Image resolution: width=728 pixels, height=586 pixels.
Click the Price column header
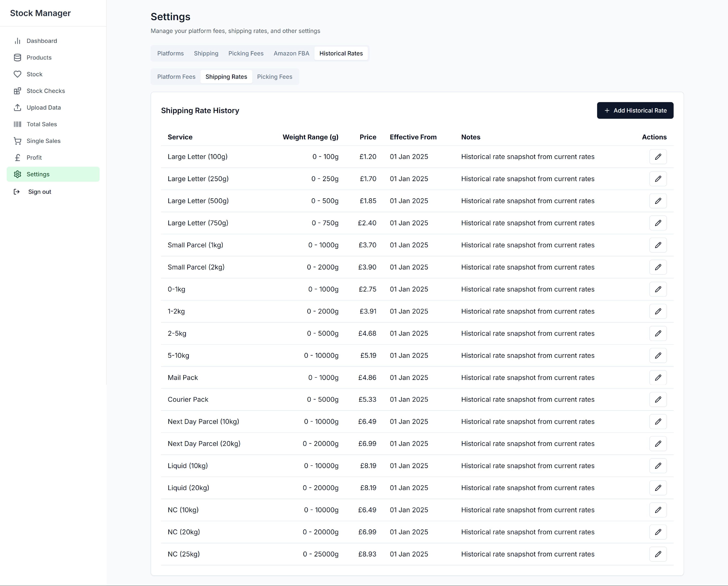368,137
